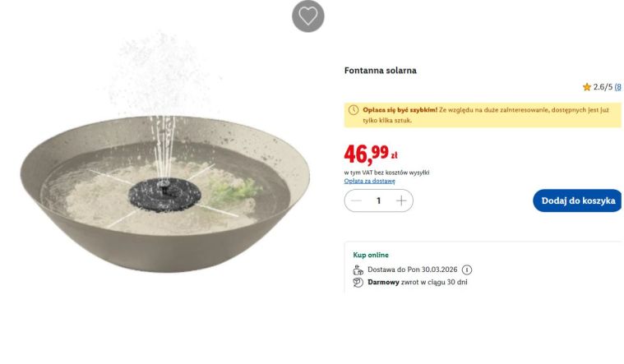
Task: Click the 2.6/5 rating score
Action: point(603,87)
